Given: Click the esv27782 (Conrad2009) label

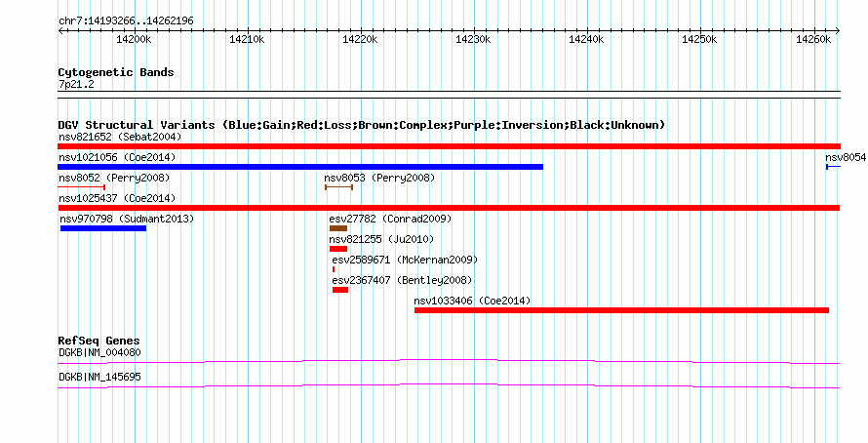Looking at the screenshot, I should (x=390, y=219).
